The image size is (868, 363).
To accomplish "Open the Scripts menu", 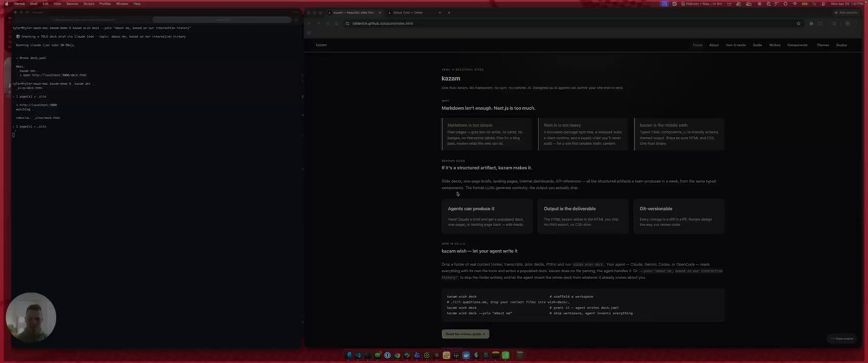I will (x=89, y=3).
